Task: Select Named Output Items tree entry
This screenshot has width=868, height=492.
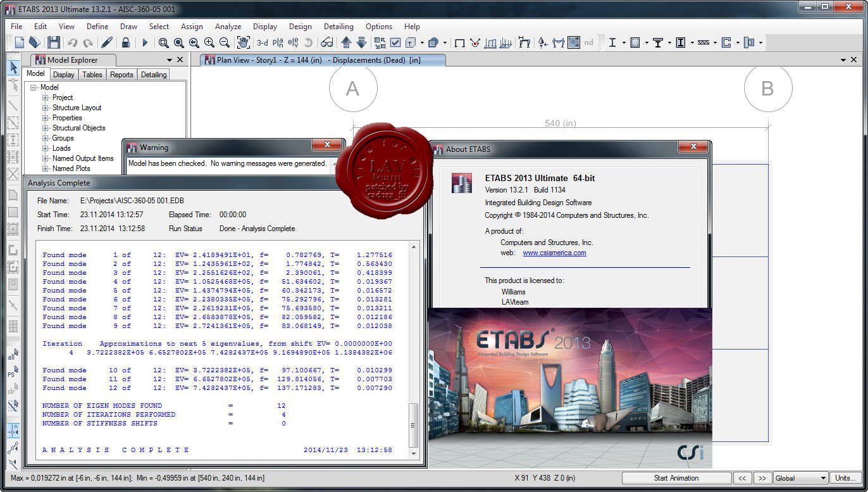Action: 83,158
